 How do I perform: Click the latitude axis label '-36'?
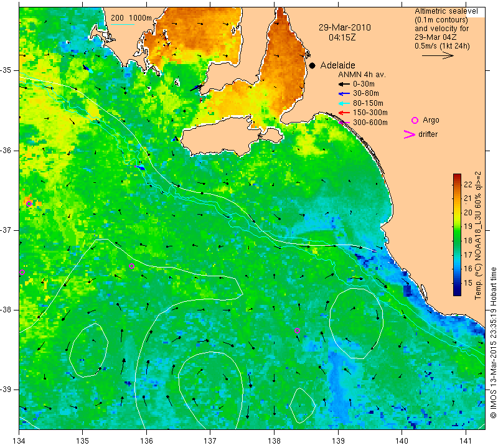coord(6,150)
